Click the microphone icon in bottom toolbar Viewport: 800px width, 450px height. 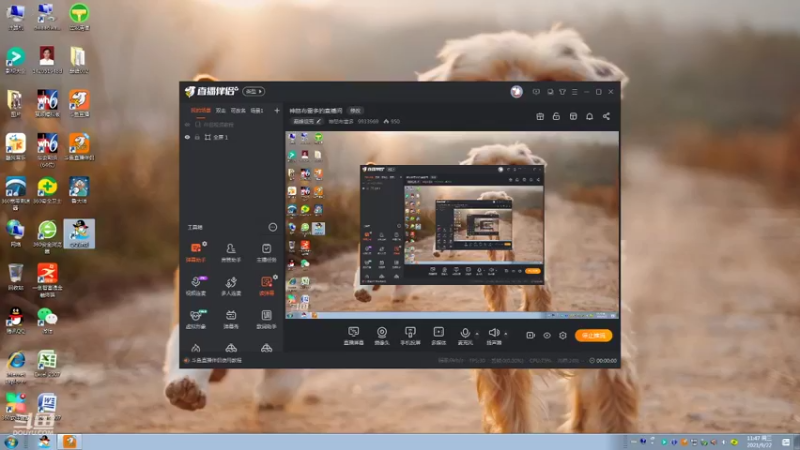pyautogui.click(x=465, y=334)
